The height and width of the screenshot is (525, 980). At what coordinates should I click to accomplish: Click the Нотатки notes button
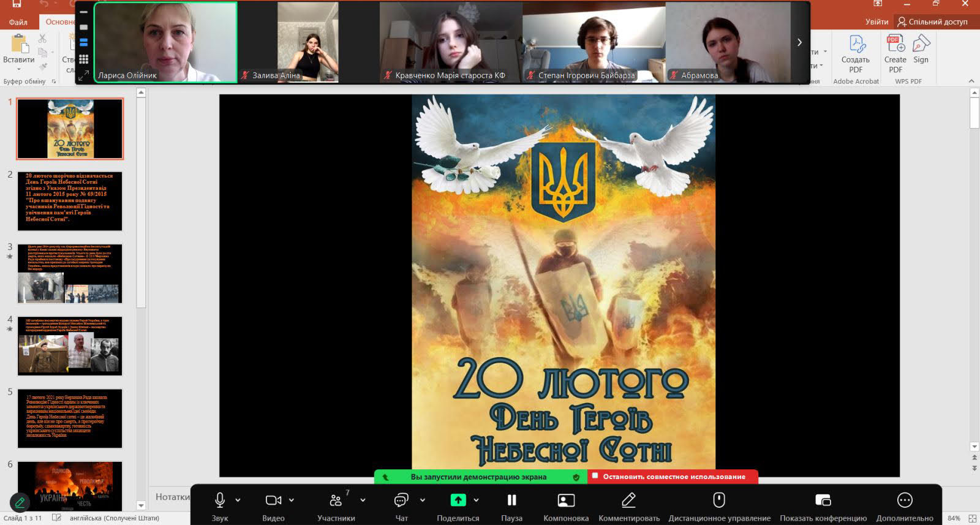click(172, 497)
